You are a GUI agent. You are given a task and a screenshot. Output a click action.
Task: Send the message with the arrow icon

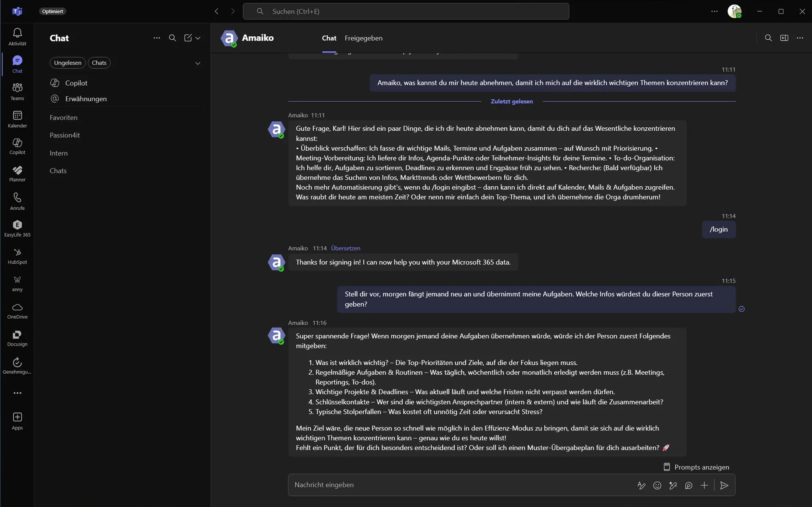(x=724, y=485)
